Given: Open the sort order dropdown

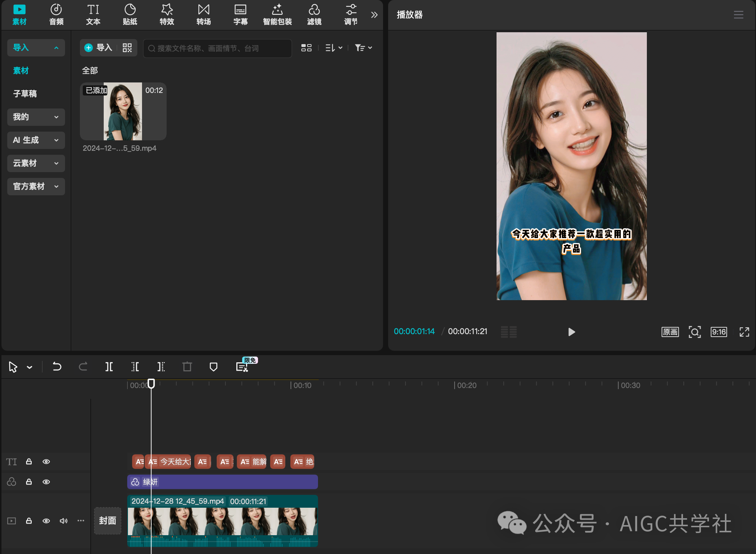Looking at the screenshot, I should [334, 48].
